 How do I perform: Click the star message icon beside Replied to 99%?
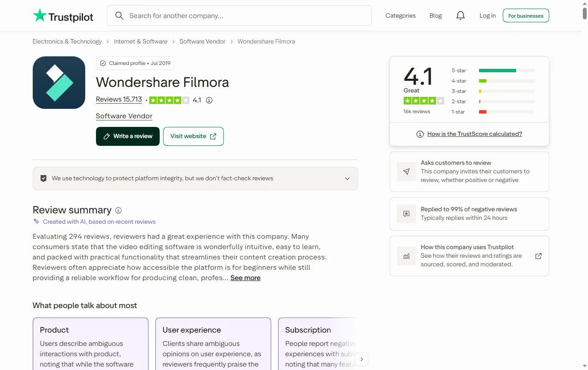click(x=406, y=213)
